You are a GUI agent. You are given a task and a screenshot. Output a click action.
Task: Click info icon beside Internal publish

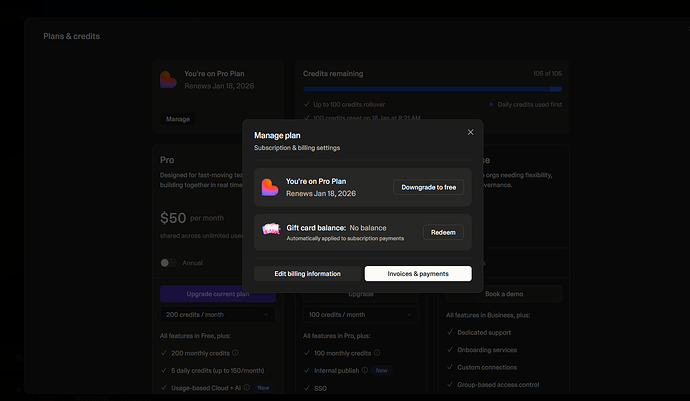pos(365,370)
